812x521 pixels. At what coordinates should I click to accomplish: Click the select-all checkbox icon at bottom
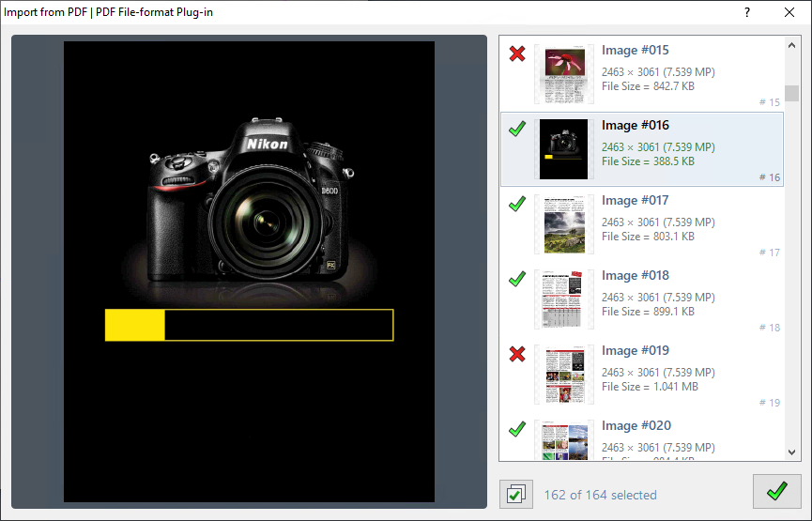pyautogui.click(x=516, y=494)
